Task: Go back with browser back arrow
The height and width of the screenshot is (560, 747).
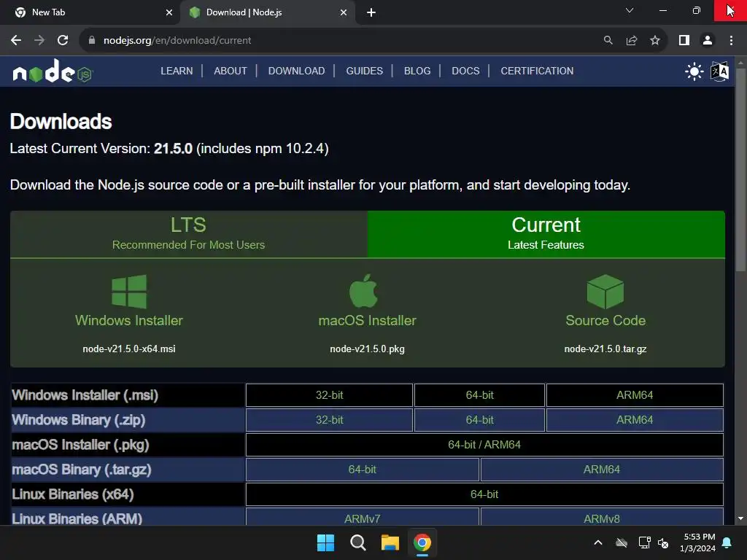Action: [x=16, y=41]
